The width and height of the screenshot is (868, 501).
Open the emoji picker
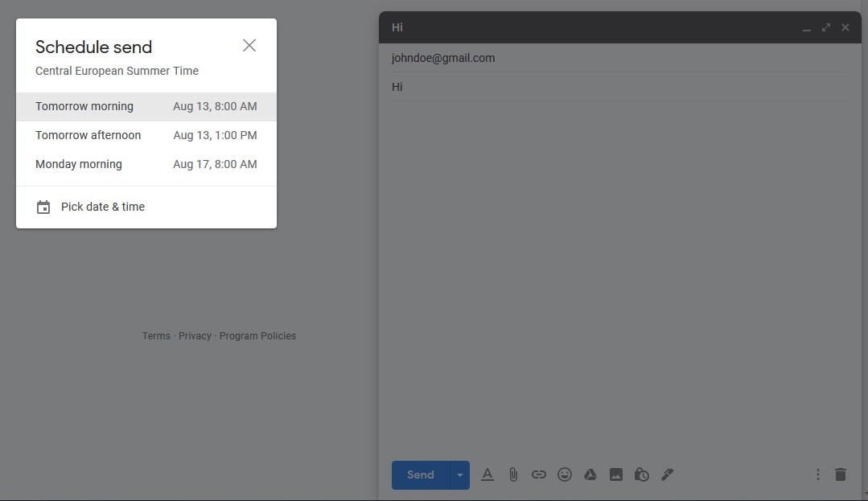(x=565, y=475)
